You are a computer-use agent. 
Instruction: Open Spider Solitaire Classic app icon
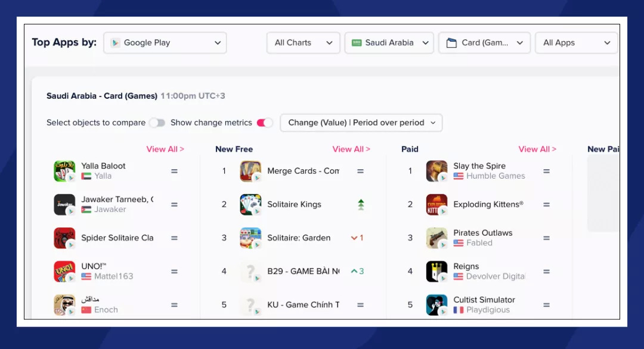pyautogui.click(x=64, y=238)
